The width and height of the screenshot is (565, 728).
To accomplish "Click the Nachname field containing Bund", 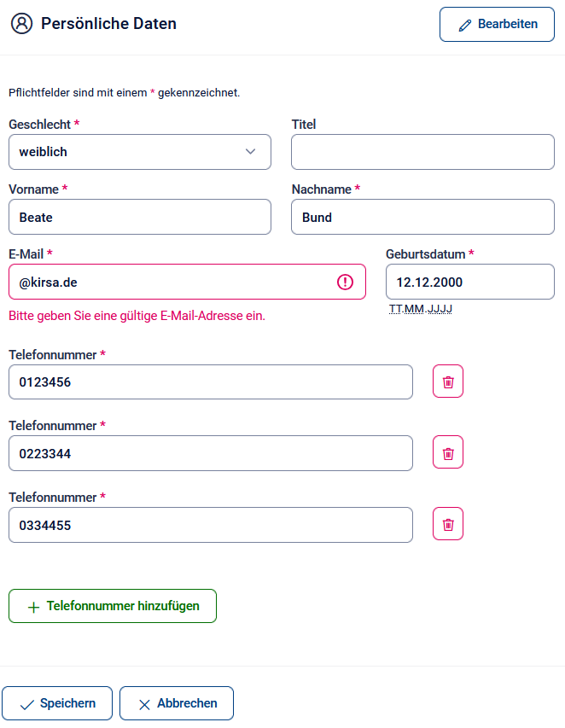I will pyautogui.click(x=422, y=217).
